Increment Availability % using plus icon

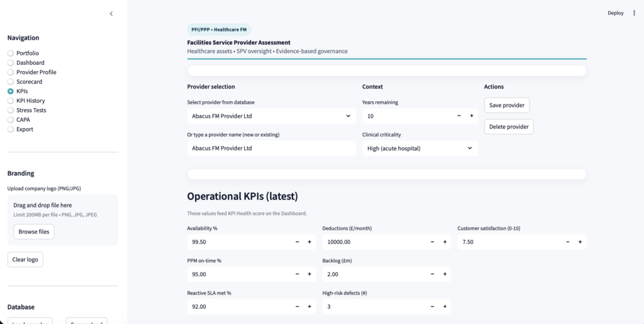point(309,242)
